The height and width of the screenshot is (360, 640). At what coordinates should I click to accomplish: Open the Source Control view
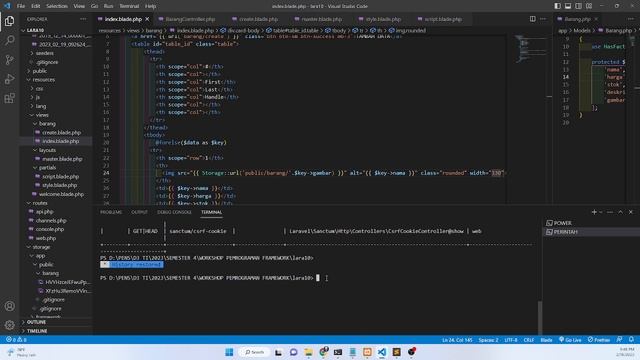[x=9, y=60]
